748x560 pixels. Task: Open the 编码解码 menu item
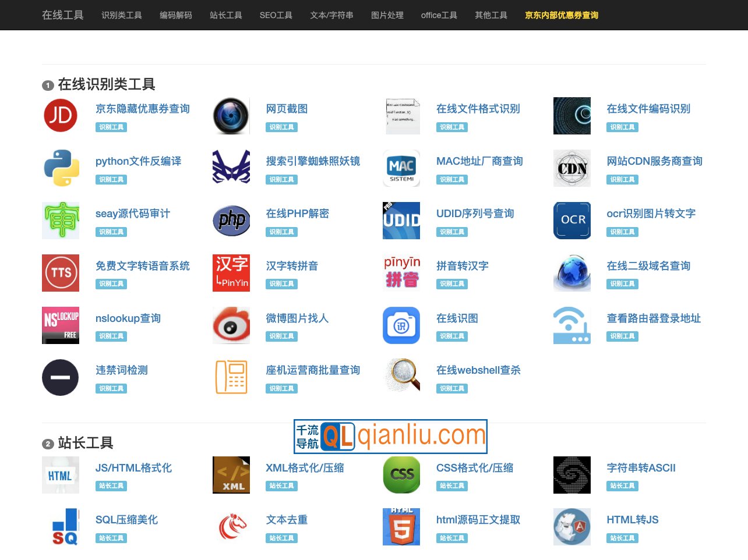175,16
